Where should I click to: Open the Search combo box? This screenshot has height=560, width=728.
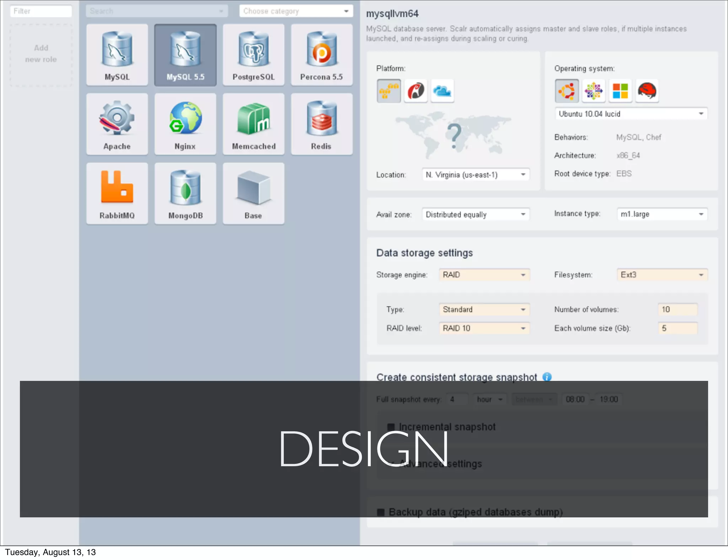157,11
